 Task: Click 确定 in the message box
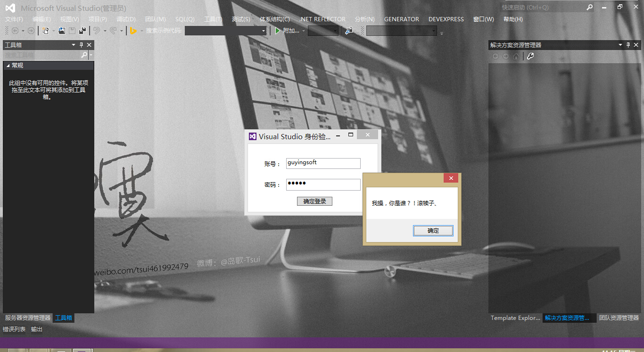[x=433, y=231]
